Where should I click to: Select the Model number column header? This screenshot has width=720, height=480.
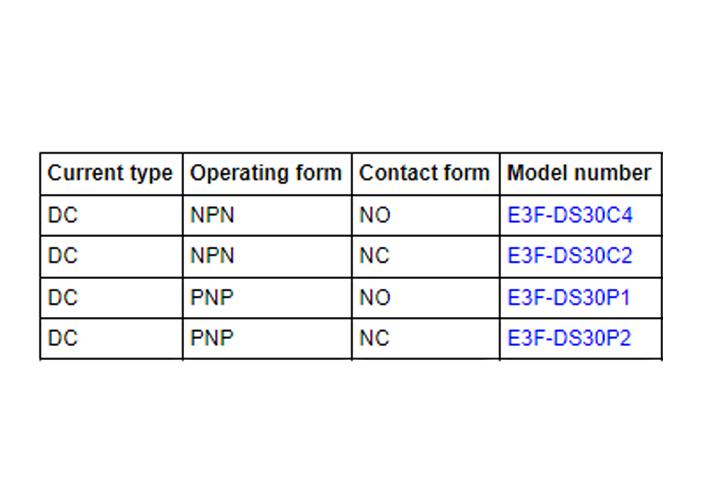[x=579, y=173]
